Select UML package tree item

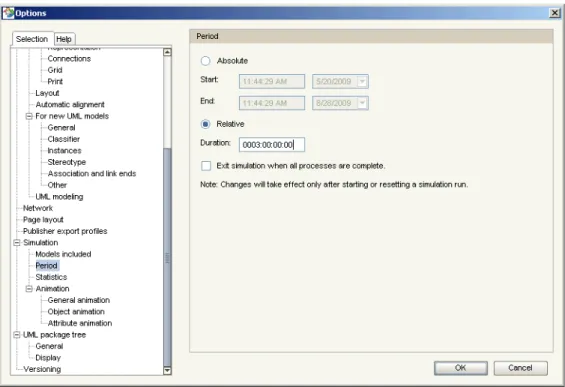54,335
